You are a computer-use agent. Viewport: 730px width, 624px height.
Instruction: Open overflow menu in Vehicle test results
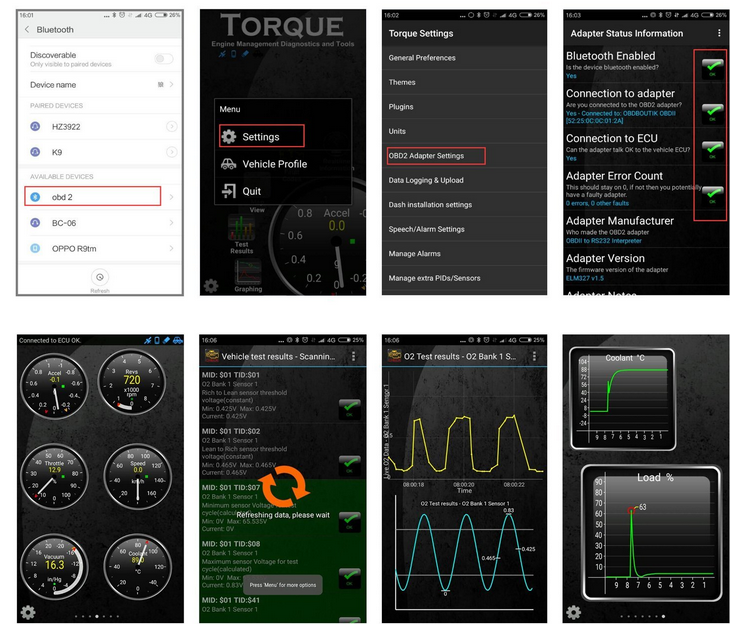tap(353, 356)
